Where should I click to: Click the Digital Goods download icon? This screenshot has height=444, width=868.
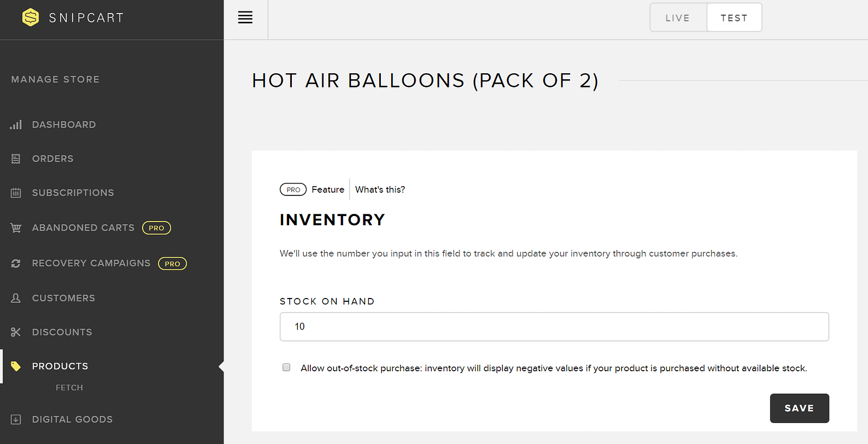coord(16,420)
